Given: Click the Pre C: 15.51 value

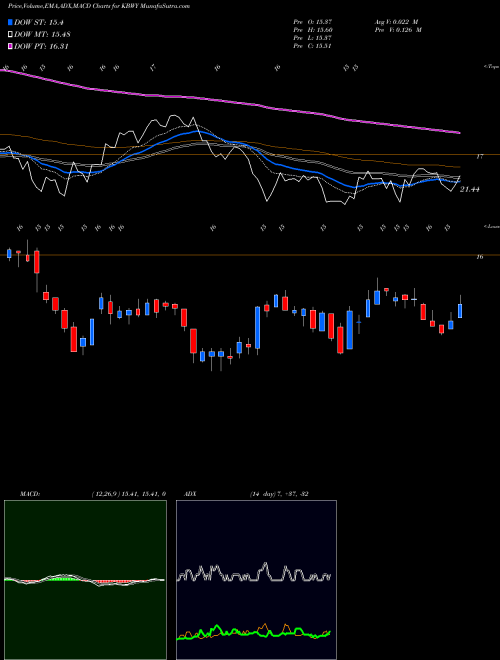Looking at the screenshot, I should (314, 45).
